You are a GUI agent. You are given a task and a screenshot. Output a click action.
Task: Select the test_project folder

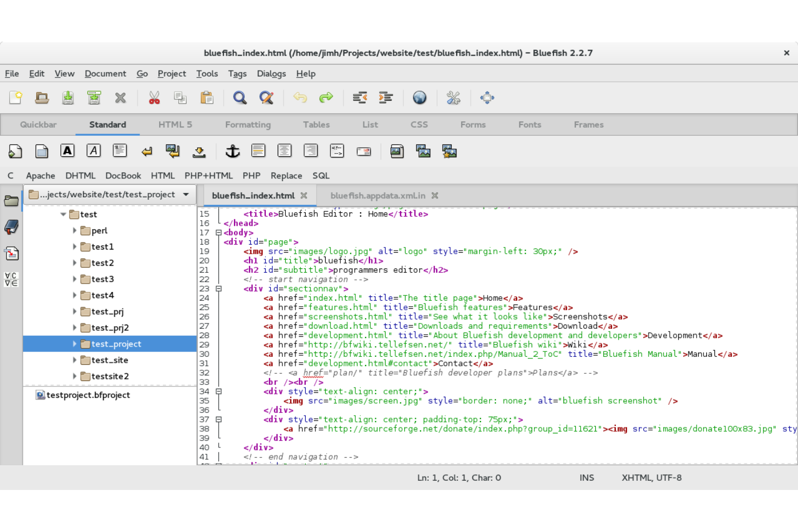click(110, 344)
